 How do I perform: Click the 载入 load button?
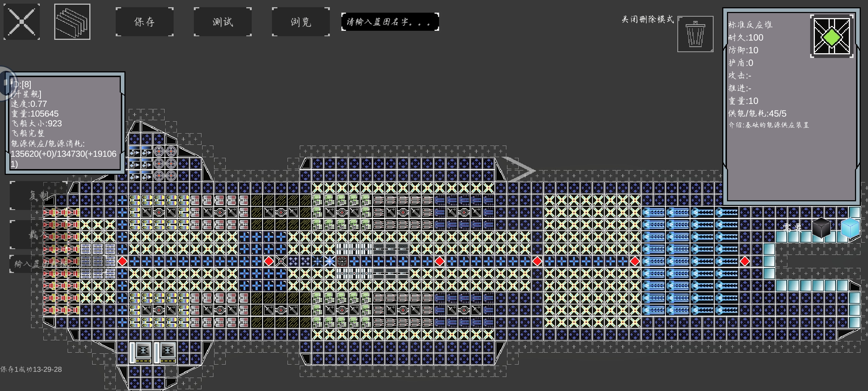click(38, 235)
